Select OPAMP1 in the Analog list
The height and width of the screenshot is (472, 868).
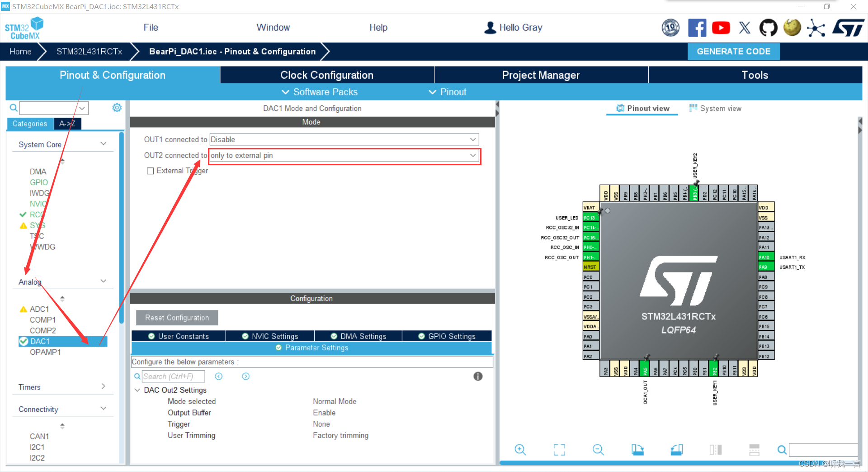point(45,352)
